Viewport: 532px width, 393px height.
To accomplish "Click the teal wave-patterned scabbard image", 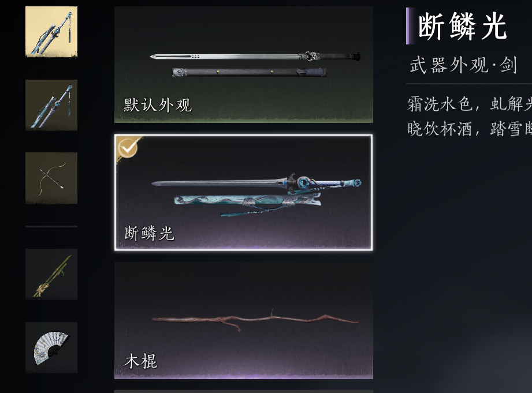I will (248, 201).
